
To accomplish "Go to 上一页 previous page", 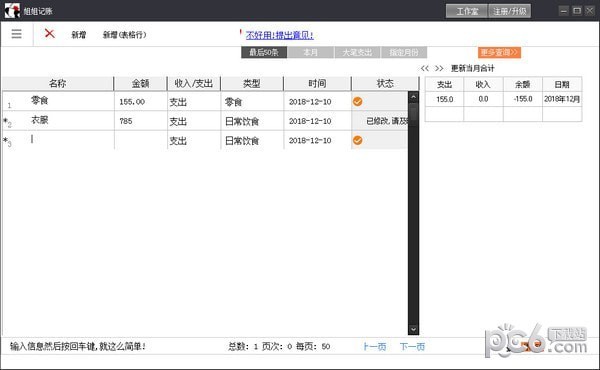I will click(375, 347).
